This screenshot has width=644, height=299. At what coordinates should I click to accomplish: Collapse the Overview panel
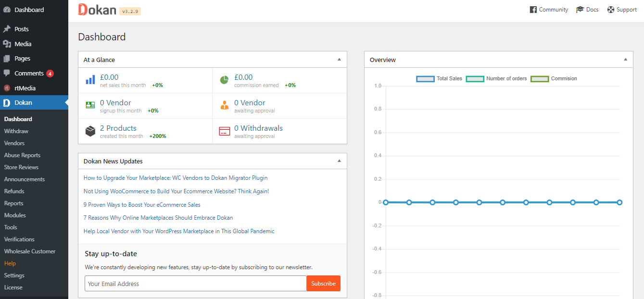[x=625, y=60]
